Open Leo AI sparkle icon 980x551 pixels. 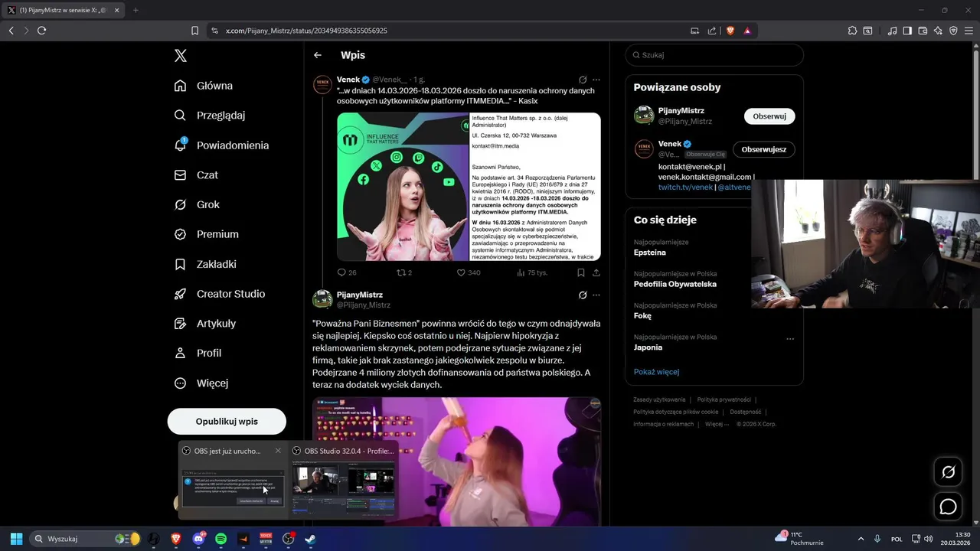tap(938, 31)
